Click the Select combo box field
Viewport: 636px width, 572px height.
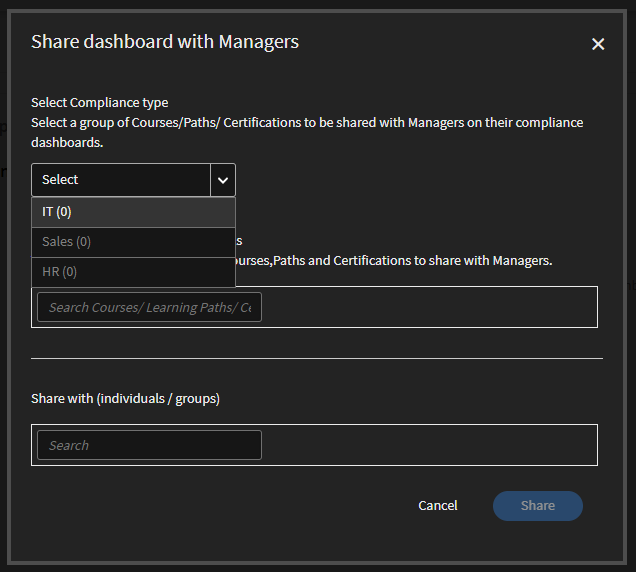tap(121, 180)
